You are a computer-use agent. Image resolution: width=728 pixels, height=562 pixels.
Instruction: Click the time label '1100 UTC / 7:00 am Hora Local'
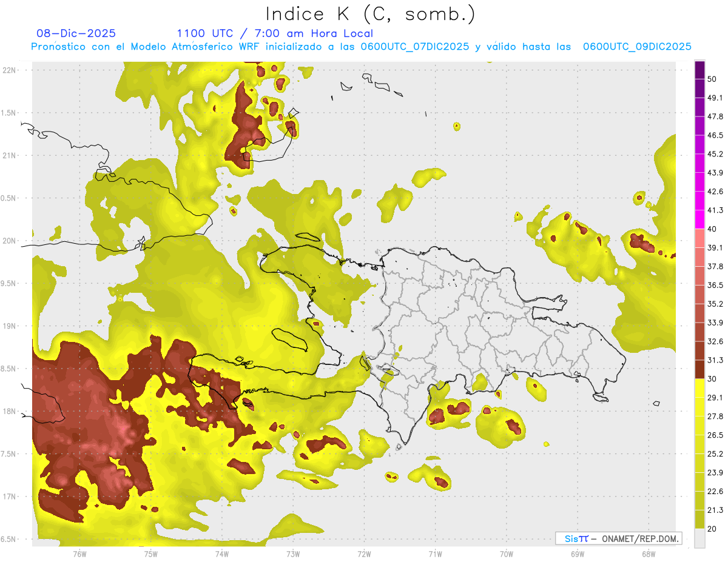click(x=275, y=33)
